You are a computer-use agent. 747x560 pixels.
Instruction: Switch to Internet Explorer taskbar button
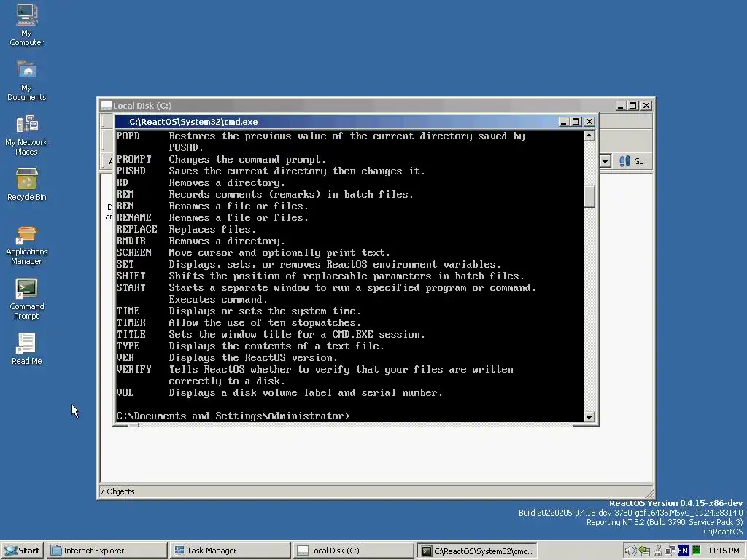click(108, 551)
